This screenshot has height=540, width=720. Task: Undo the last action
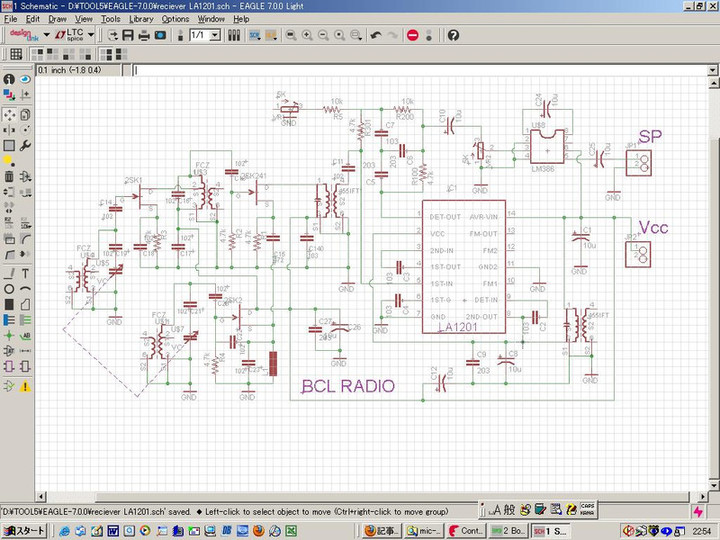(x=376, y=35)
